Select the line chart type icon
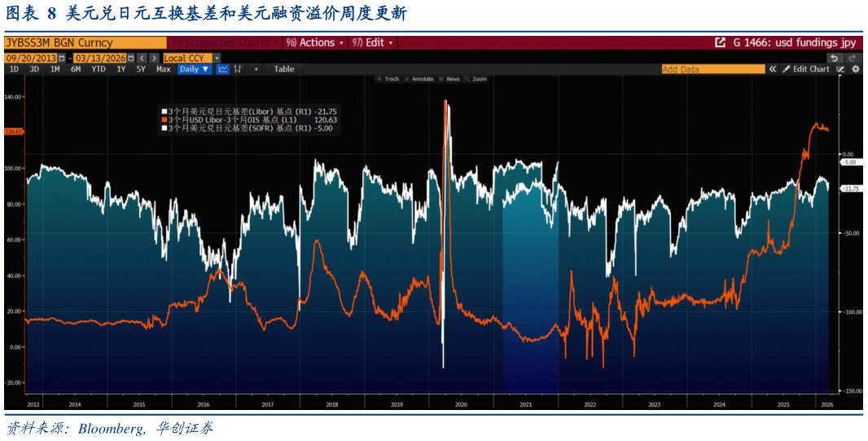 223,69
